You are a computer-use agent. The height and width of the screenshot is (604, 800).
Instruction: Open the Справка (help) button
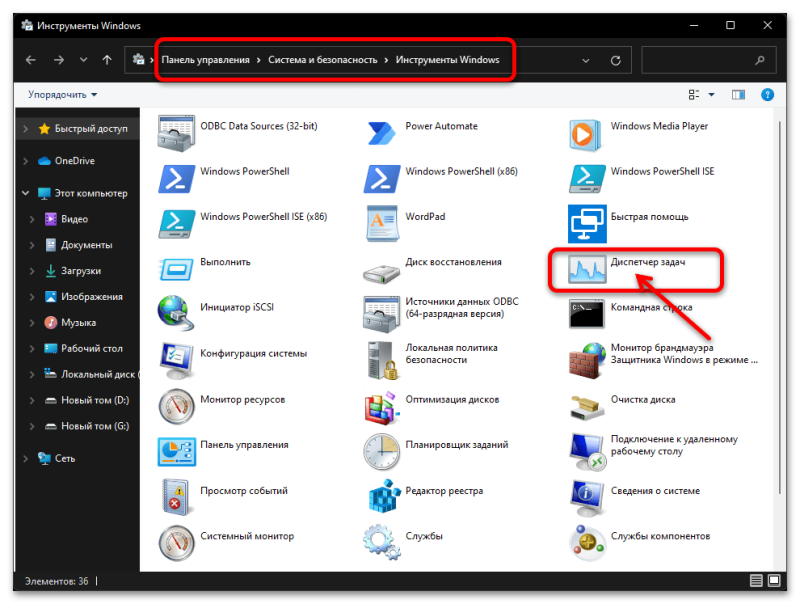click(766, 94)
